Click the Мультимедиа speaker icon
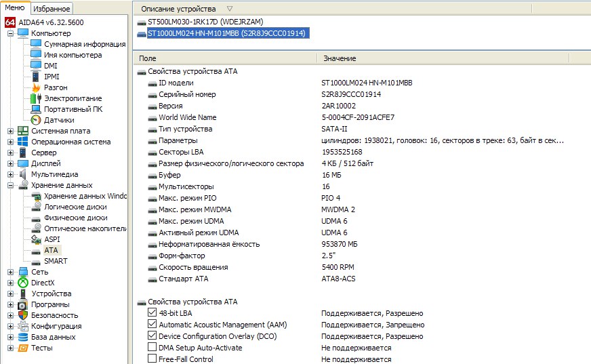This screenshot has height=364, width=591. coord(23,174)
